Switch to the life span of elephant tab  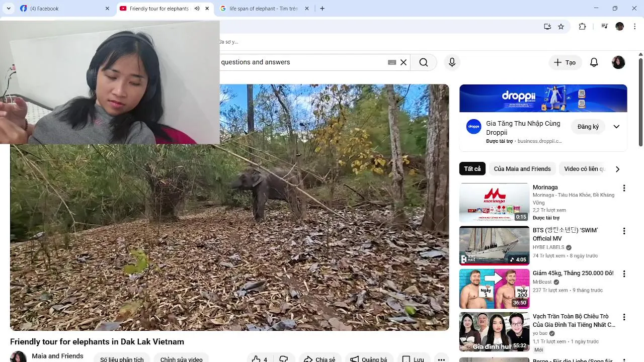pyautogui.click(x=264, y=9)
